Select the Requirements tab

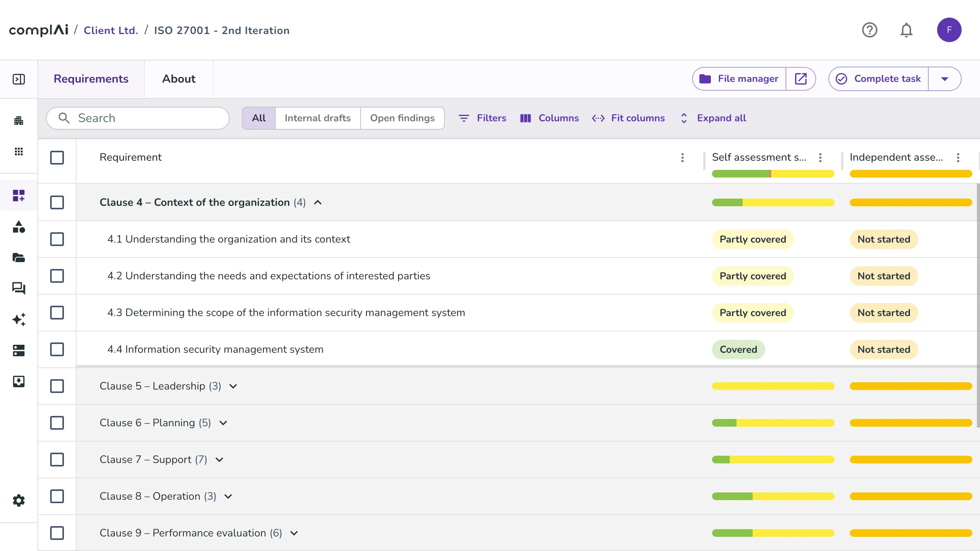[x=91, y=79]
